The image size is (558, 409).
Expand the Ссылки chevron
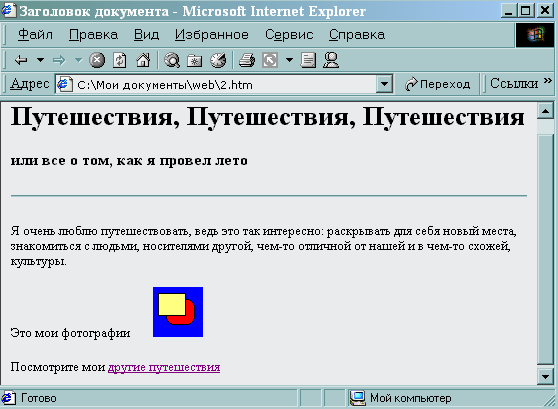click(x=548, y=82)
